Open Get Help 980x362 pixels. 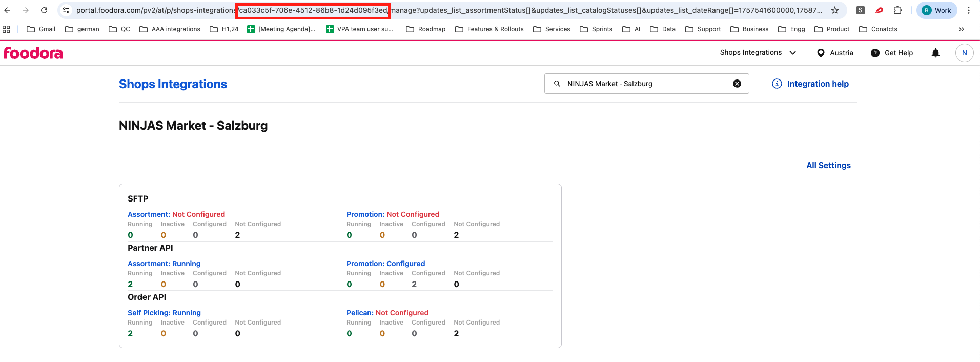tap(892, 53)
